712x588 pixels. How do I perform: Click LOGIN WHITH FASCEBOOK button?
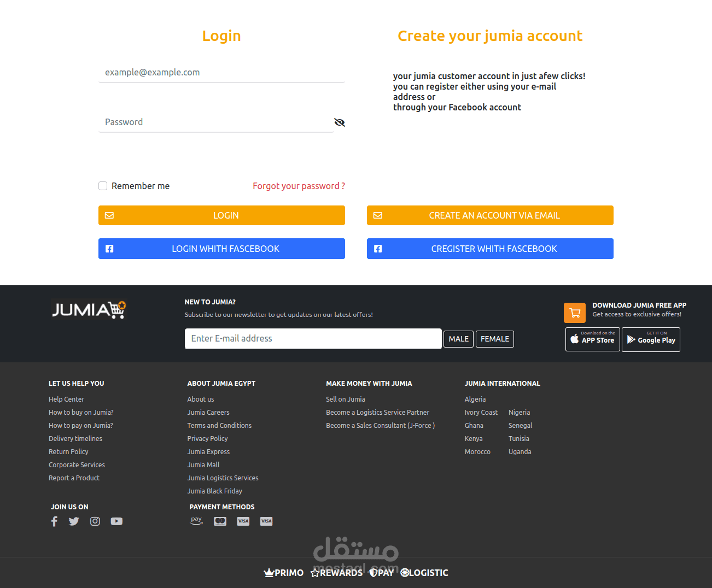coord(221,249)
